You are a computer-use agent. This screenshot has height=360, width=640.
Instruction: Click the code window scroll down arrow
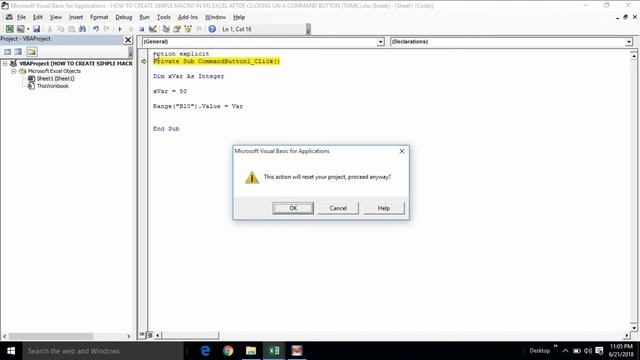click(x=633, y=327)
